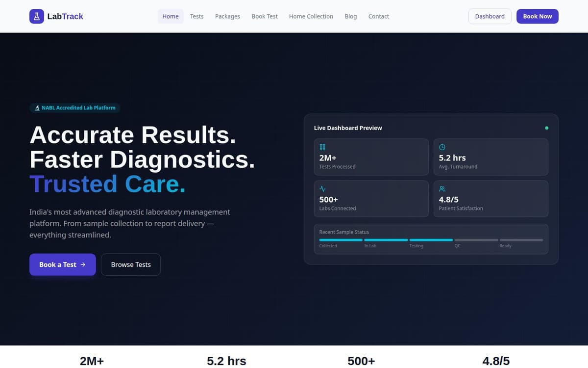The image size is (588, 368).
Task: Click the activity pulse icon above 500+
Action: tap(322, 189)
